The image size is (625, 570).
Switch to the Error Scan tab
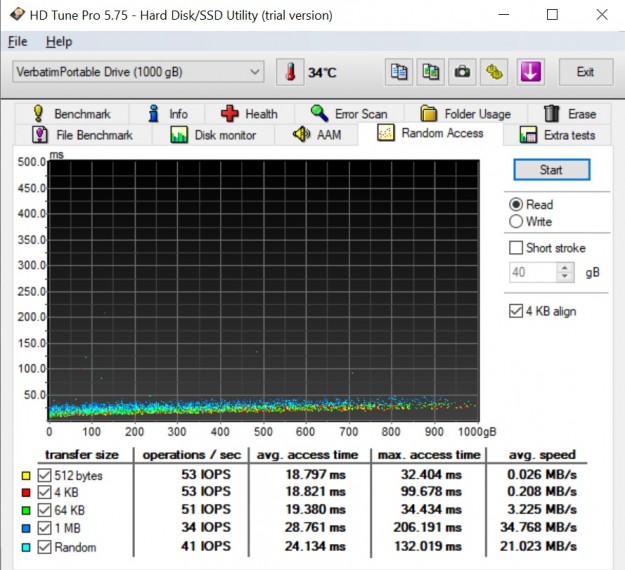coord(348,114)
